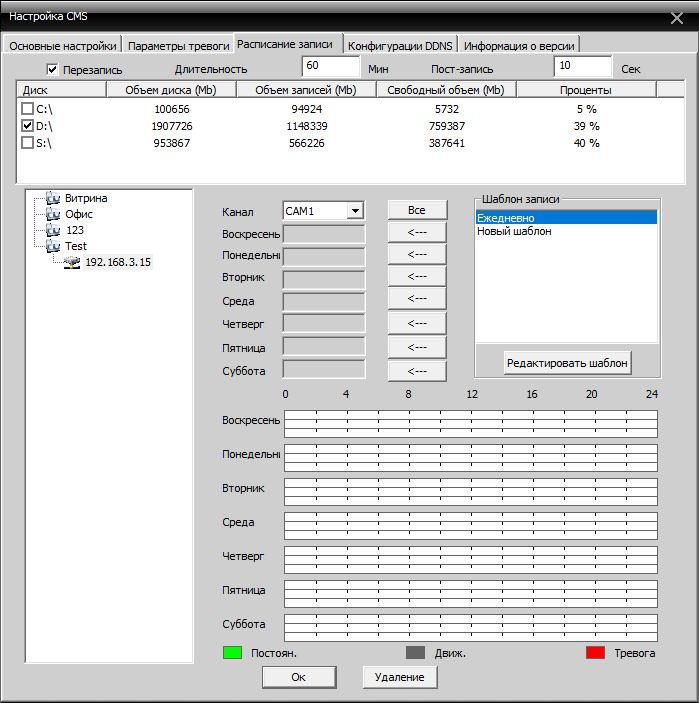Uncheck the D:\ disk checkbox
The width and height of the screenshot is (699, 703).
coord(27,126)
